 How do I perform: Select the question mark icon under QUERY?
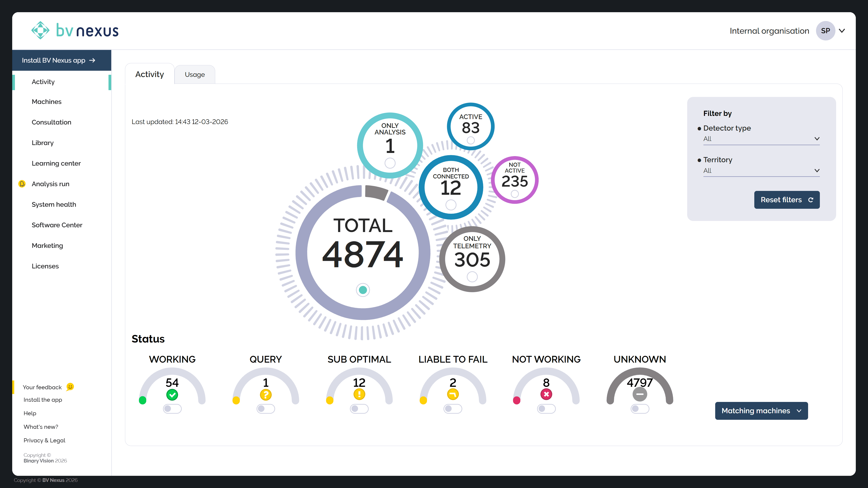click(266, 395)
